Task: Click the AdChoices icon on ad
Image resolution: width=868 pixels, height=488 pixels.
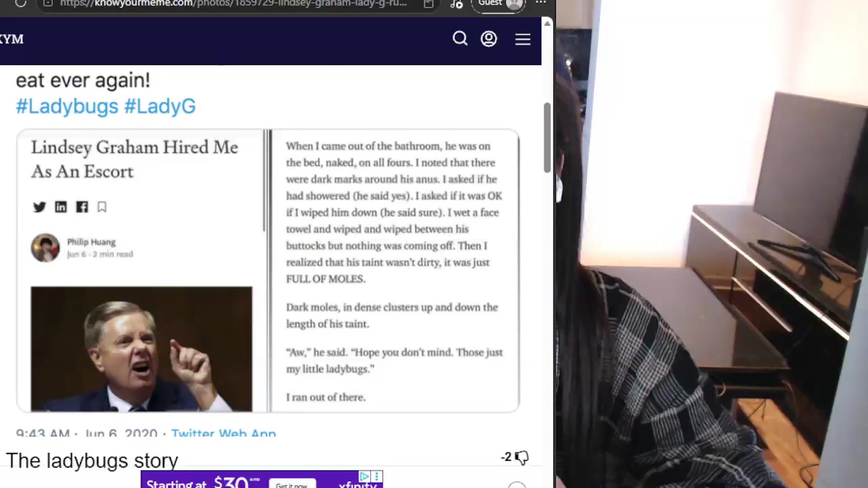Action: coord(364,476)
